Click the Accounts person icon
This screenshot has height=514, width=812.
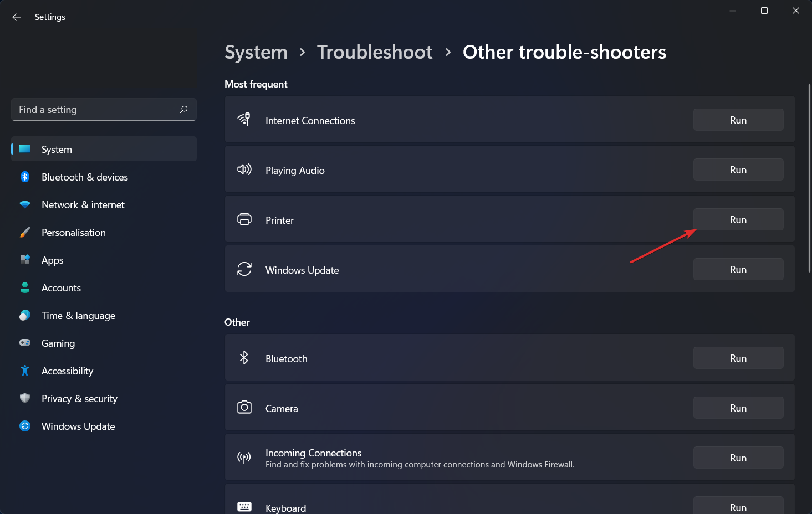pyautogui.click(x=25, y=287)
